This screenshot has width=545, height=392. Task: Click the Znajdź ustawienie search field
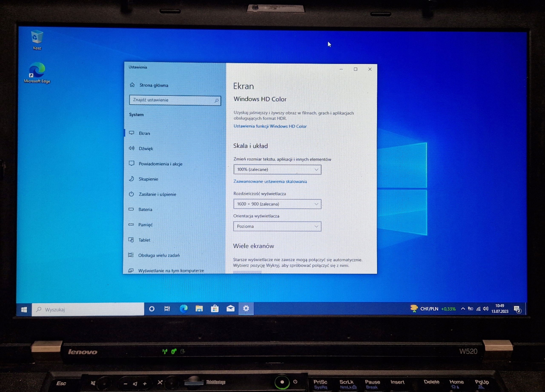click(x=175, y=100)
